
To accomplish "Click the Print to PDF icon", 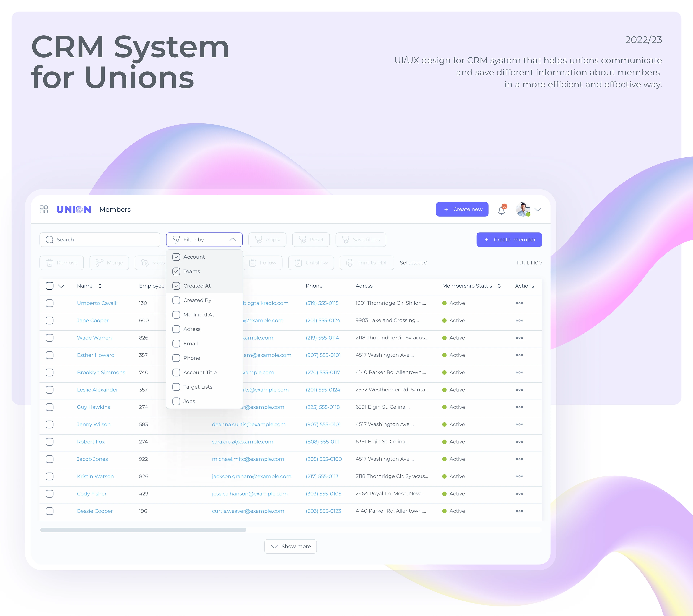I will [350, 263].
